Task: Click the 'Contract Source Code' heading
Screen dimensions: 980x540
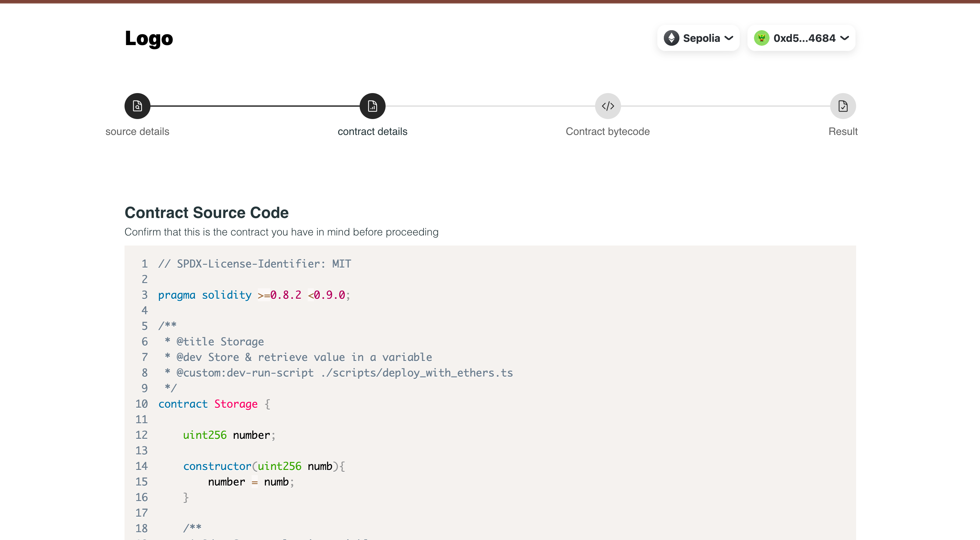Action: (x=207, y=212)
